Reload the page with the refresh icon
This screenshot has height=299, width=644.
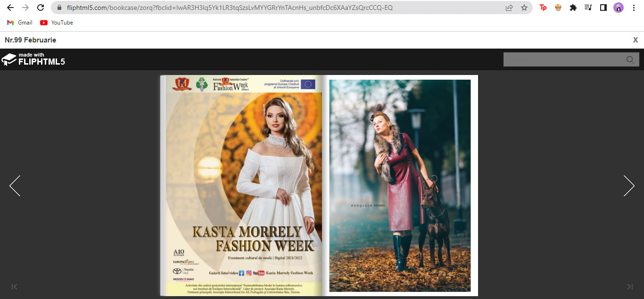41,8
